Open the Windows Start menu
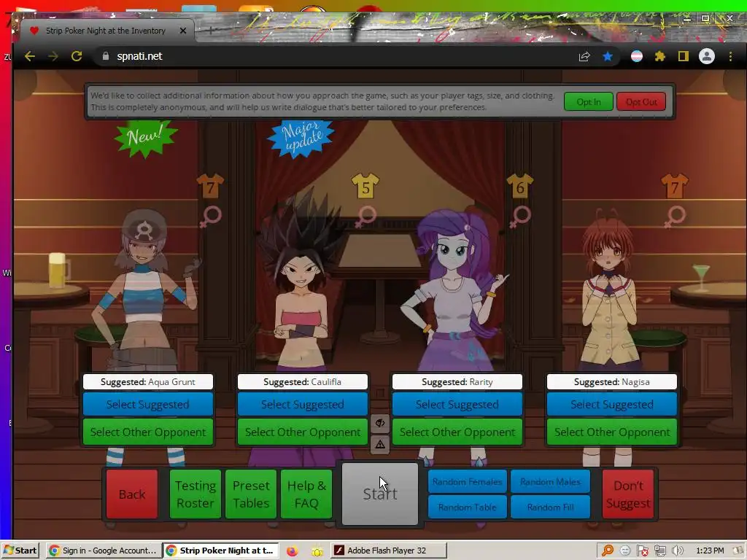The width and height of the screenshot is (747, 560). pos(20,551)
